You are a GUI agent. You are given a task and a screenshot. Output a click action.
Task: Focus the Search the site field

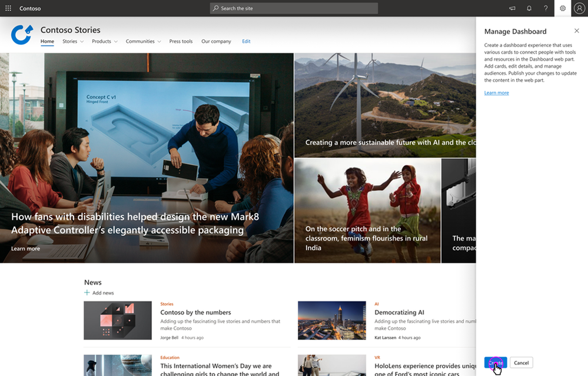[x=294, y=8]
